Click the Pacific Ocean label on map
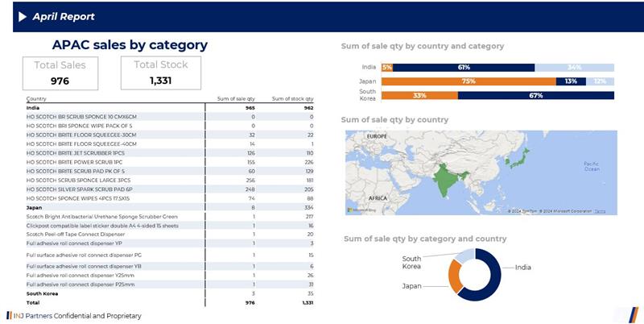The width and height of the screenshot is (644, 324). click(x=592, y=167)
